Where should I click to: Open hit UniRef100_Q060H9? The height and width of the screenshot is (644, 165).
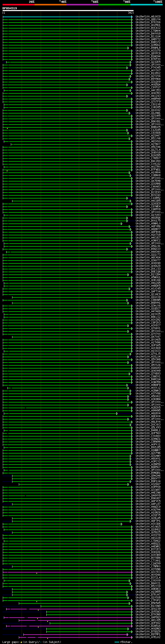(x=148, y=371)
